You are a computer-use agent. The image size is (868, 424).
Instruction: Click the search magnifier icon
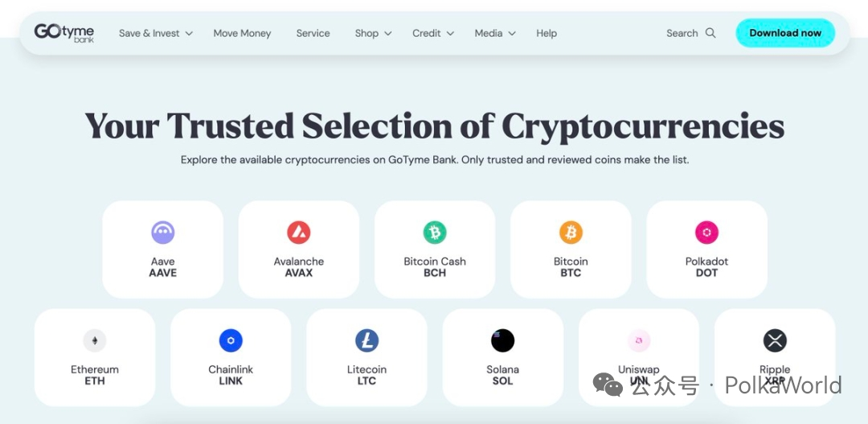(x=710, y=33)
